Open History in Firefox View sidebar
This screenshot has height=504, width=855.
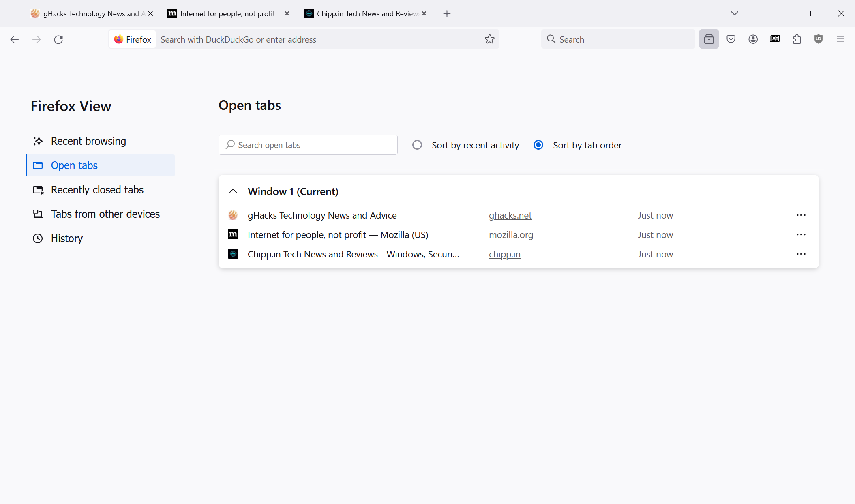(101, 238)
